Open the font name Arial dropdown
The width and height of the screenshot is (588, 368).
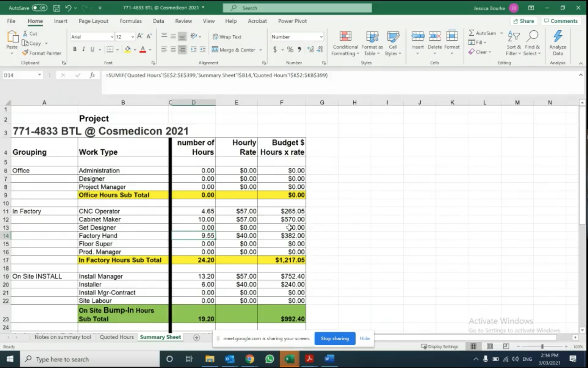(x=112, y=37)
